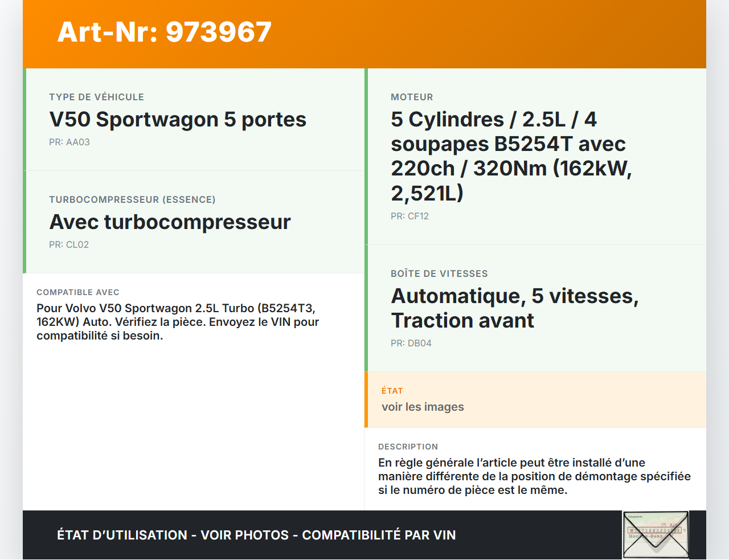The image size is (729, 560).
Task: Click the VIN envelope icon in footer
Action: (656, 535)
